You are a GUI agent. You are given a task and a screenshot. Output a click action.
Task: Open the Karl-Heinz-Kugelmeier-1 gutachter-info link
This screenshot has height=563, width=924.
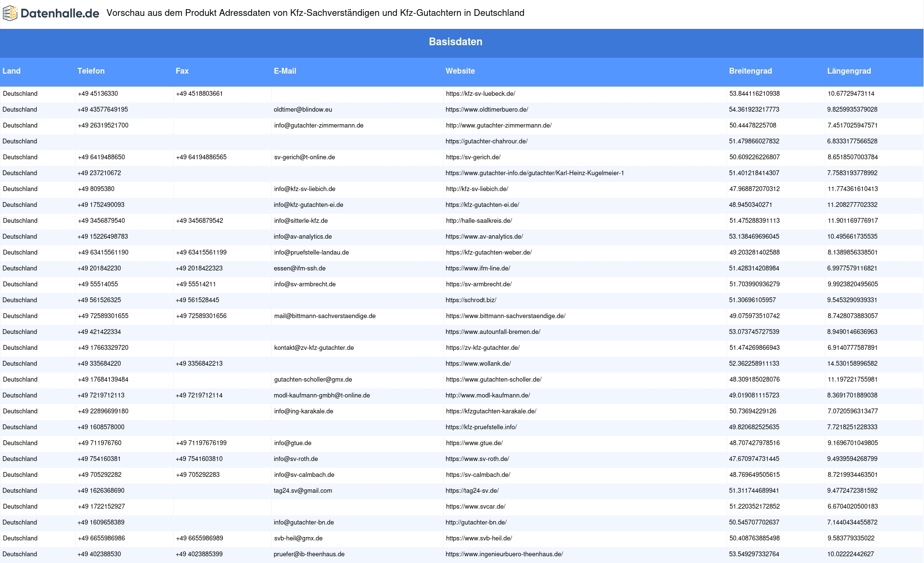tap(535, 173)
